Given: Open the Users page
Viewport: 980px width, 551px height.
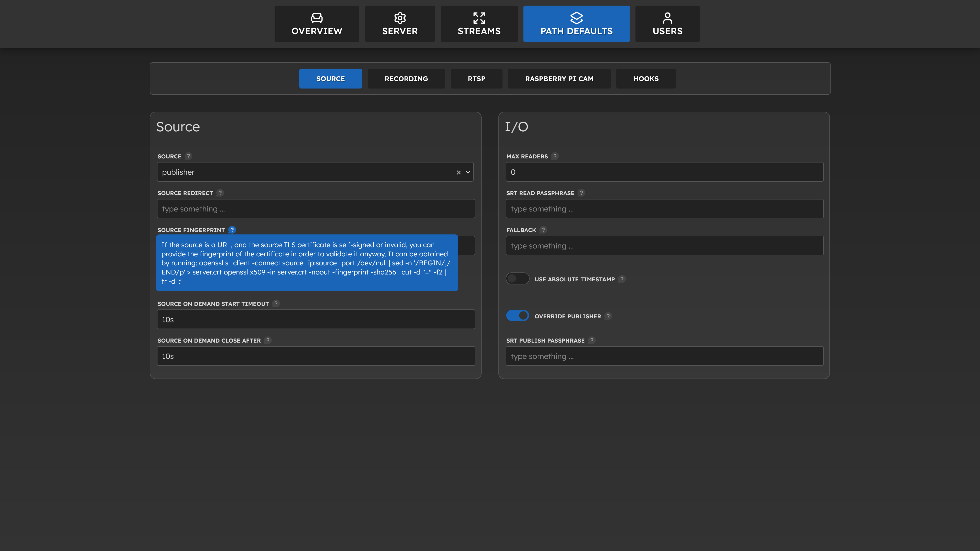Looking at the screenshot, I should click(x=667, y=24).
